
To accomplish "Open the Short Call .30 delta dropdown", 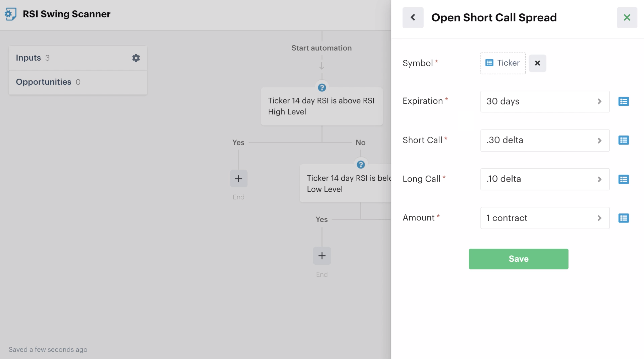I will click(x=545, y=140).
